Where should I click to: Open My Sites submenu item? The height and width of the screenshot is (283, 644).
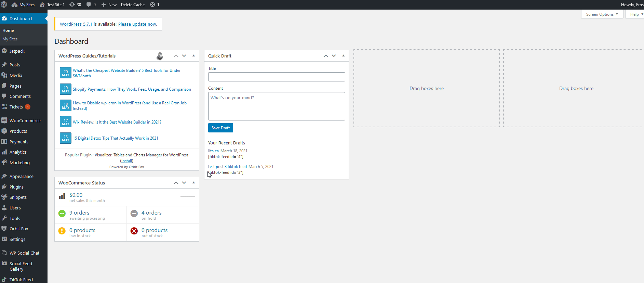tap(10, 39)
